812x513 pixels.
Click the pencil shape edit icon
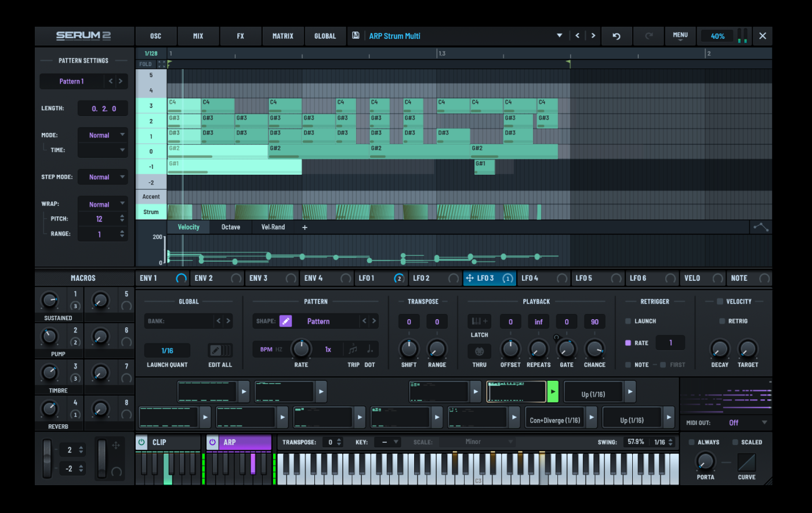(285, 321)
